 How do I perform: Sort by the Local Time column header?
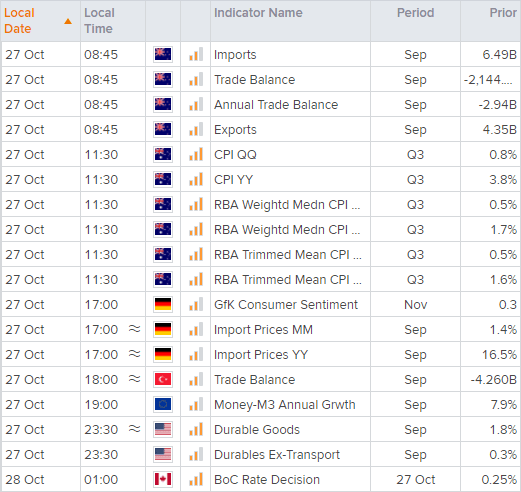(99, 21)
